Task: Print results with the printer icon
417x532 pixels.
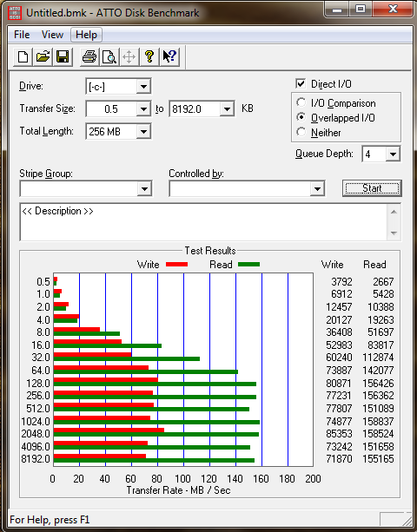Action: (x=89, y=56)
